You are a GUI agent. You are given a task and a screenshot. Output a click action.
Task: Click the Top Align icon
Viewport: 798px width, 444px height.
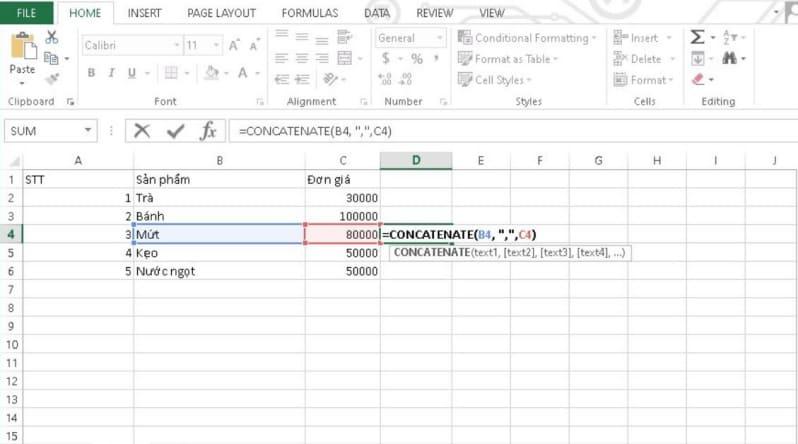[x=281, y=35]
